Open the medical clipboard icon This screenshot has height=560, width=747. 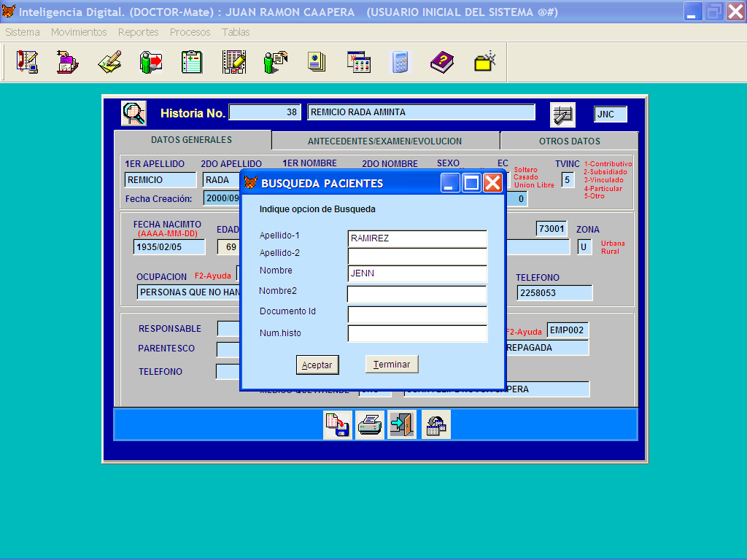(192, 62)
